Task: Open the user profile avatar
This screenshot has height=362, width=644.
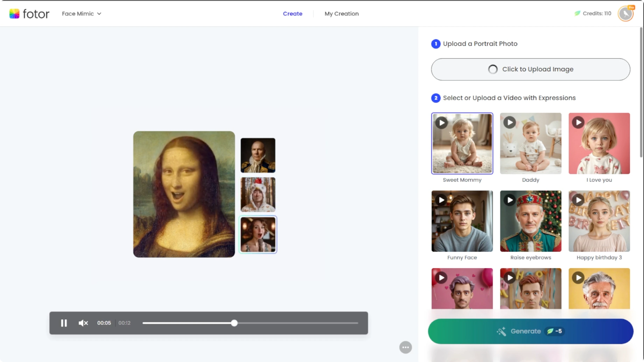Action: 626,14
